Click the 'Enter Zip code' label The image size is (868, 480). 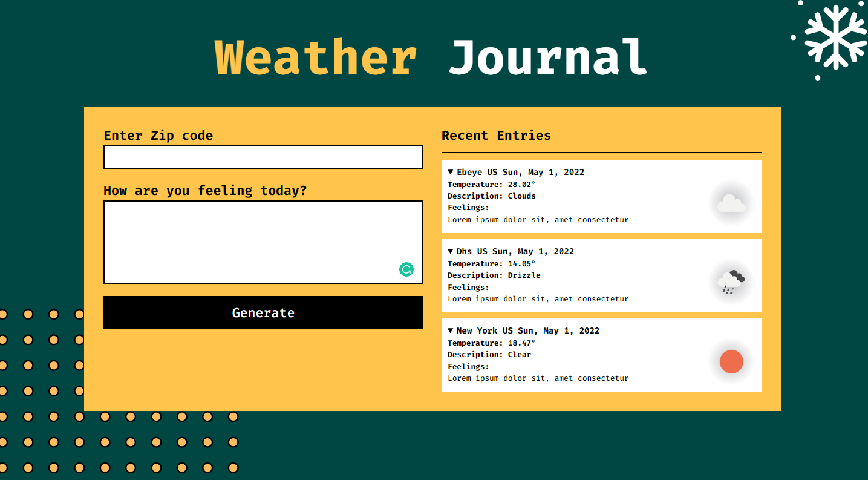pos(158,136)
